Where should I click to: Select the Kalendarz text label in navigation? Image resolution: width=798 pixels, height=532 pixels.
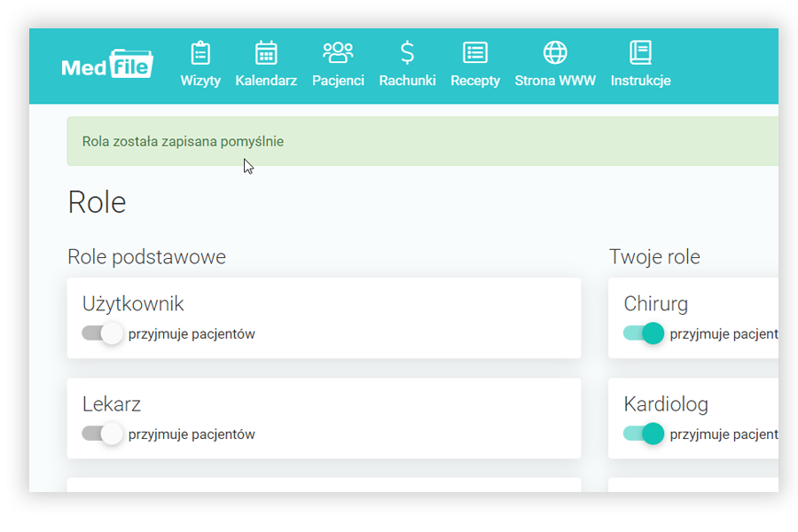(266, 81)
